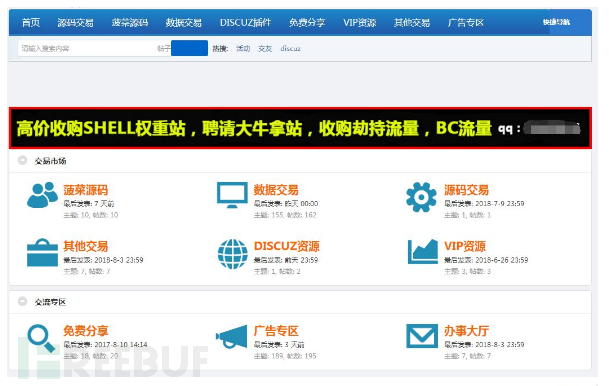Screen dimensions: 609x386
Task: Click the 189 topics count under 广告专区
Action: point(277,356)
